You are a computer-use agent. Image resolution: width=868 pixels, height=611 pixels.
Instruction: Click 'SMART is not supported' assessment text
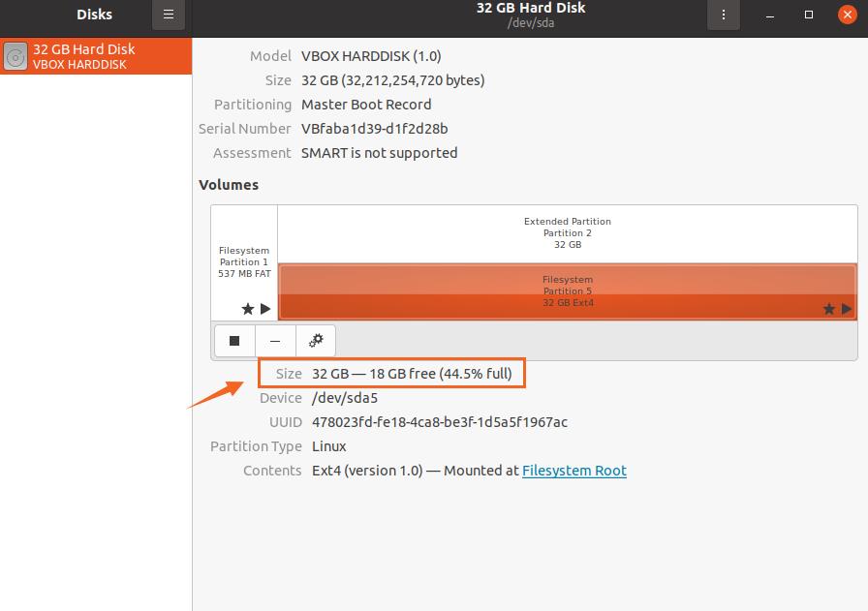tap(379, 153)
